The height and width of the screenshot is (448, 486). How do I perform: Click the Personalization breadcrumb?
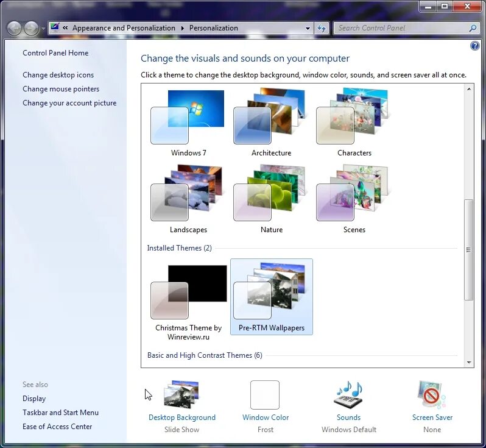(214, 28)
